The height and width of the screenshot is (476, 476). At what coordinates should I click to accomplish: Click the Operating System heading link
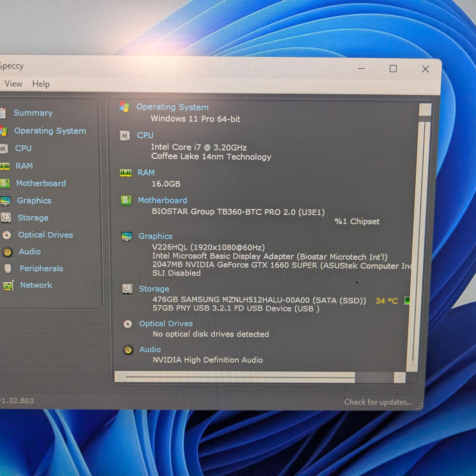(172, 107)
